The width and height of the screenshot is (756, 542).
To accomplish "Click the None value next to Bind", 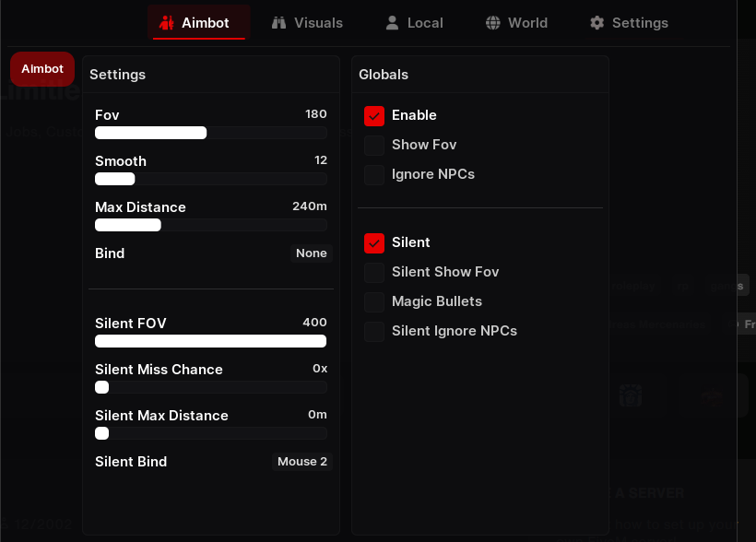I will point(312,253).
